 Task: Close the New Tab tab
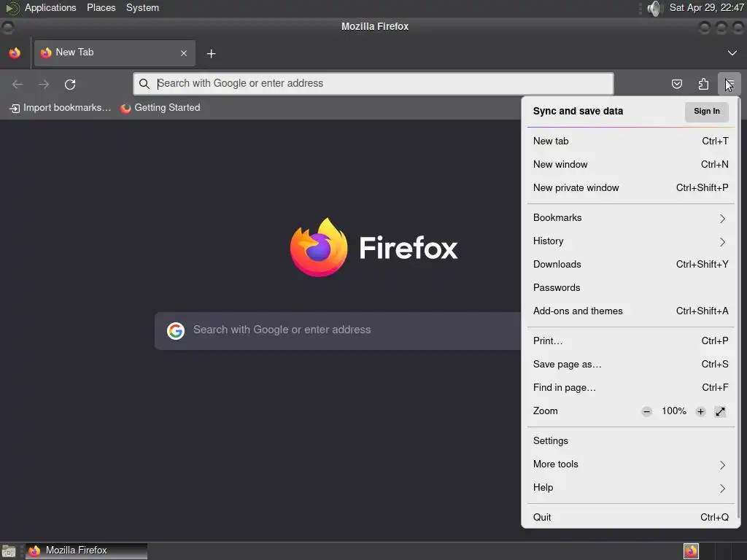coord(183,53)
